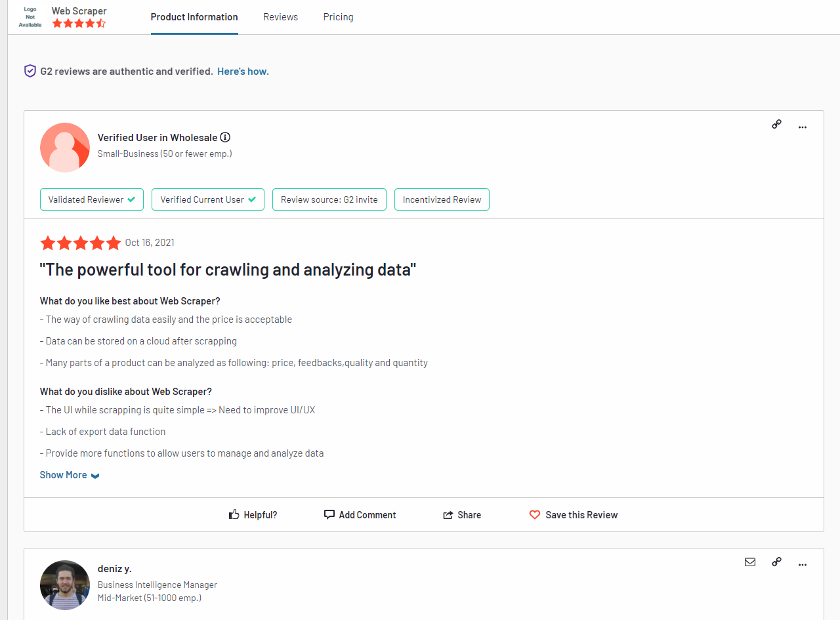840x620 pixels.
Task: Open more options menu on deniz y. review
Action: click(x=802, y=564)
